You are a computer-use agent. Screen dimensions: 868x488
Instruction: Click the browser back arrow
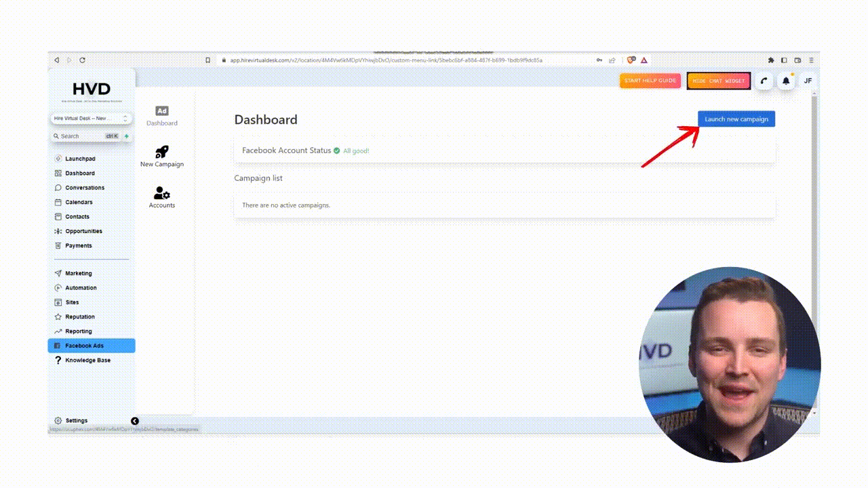click(57, 60)
